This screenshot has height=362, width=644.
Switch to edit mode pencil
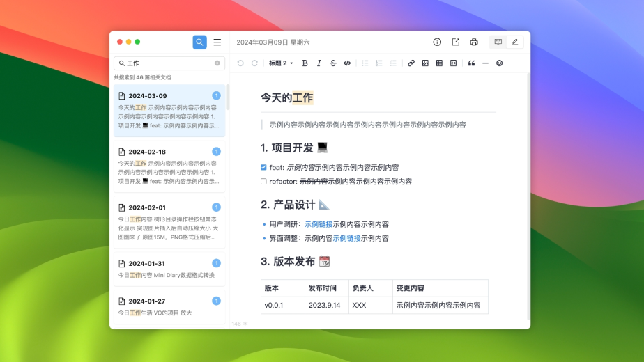pos(514,42)
